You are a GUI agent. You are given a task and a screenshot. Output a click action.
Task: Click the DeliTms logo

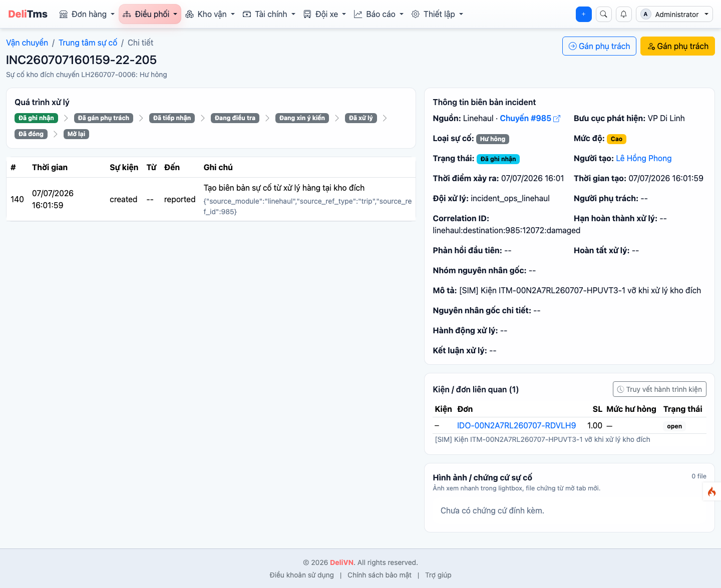(28, 14)
